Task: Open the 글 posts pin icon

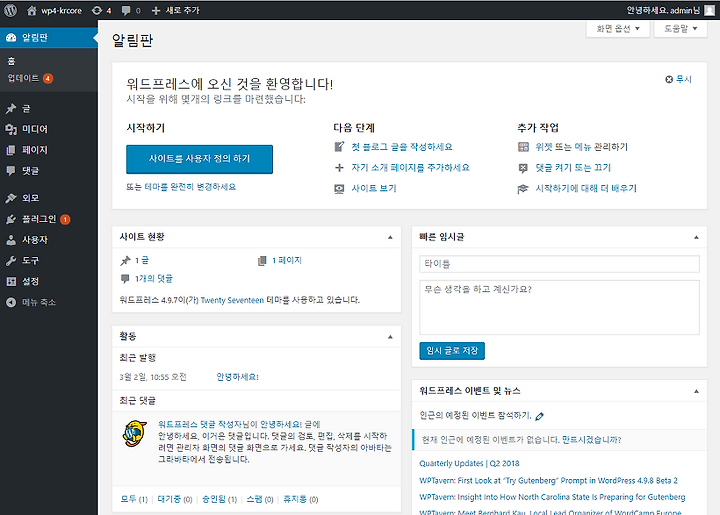Action: pyautogui.click(x=11, y=109)
